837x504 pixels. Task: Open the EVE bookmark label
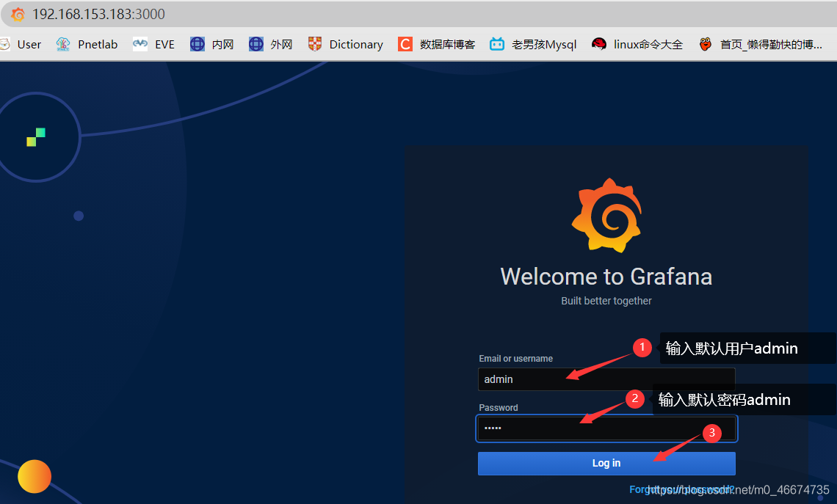click(x=165, y=44)
